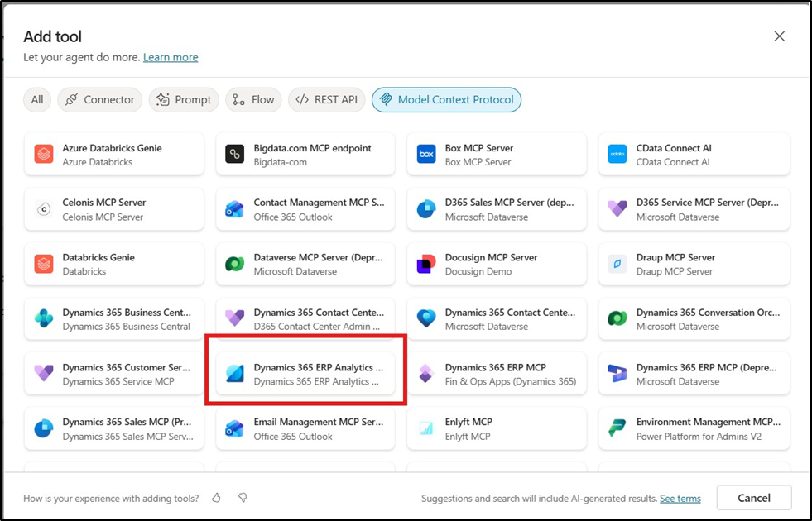
Task: Filter tools by Prompt
Action: coord(184,100)
